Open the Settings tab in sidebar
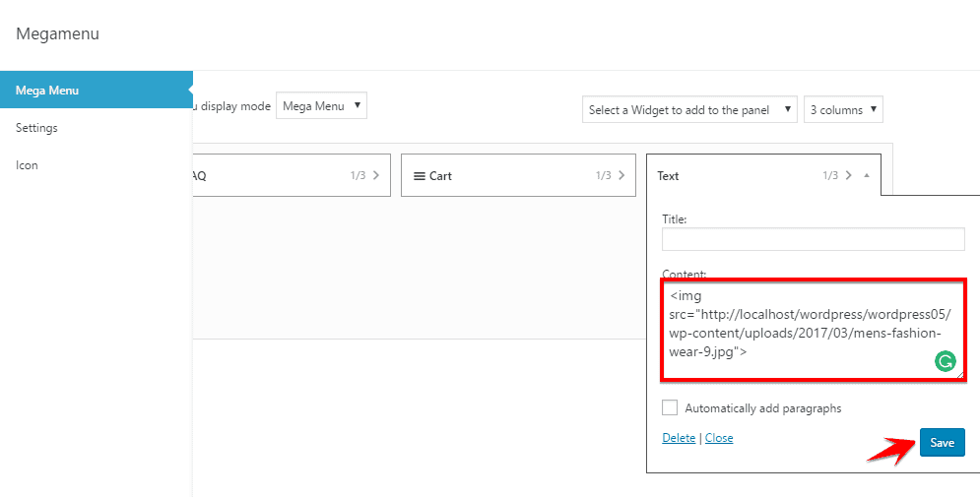 point(36,128)
